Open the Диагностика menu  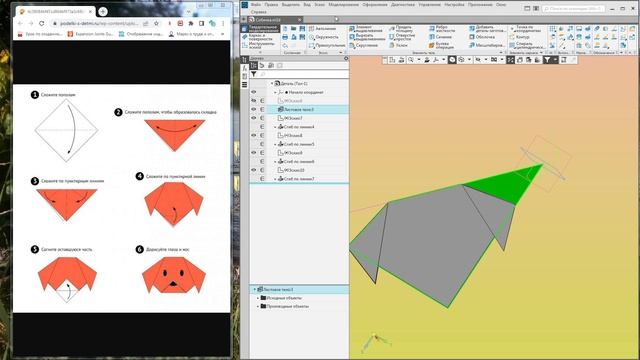point(402,4)
